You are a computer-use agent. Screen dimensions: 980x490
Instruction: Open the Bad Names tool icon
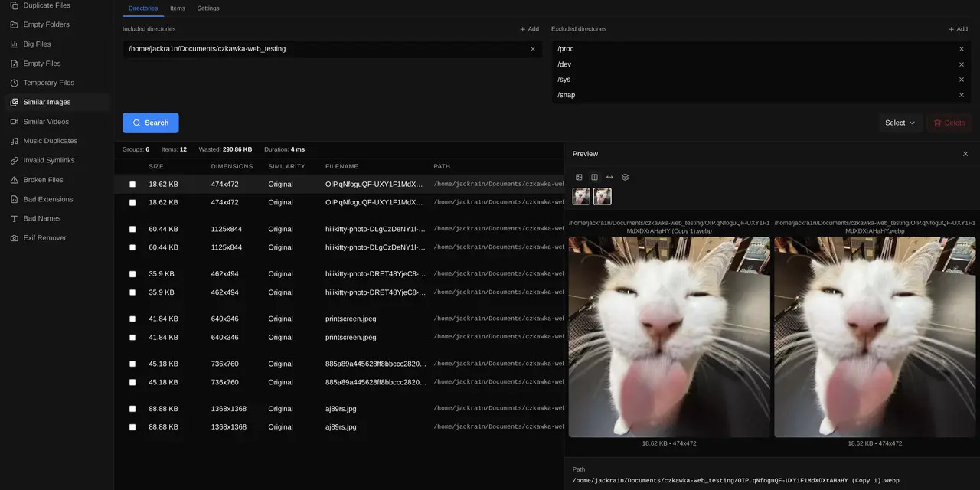point(14,218)
